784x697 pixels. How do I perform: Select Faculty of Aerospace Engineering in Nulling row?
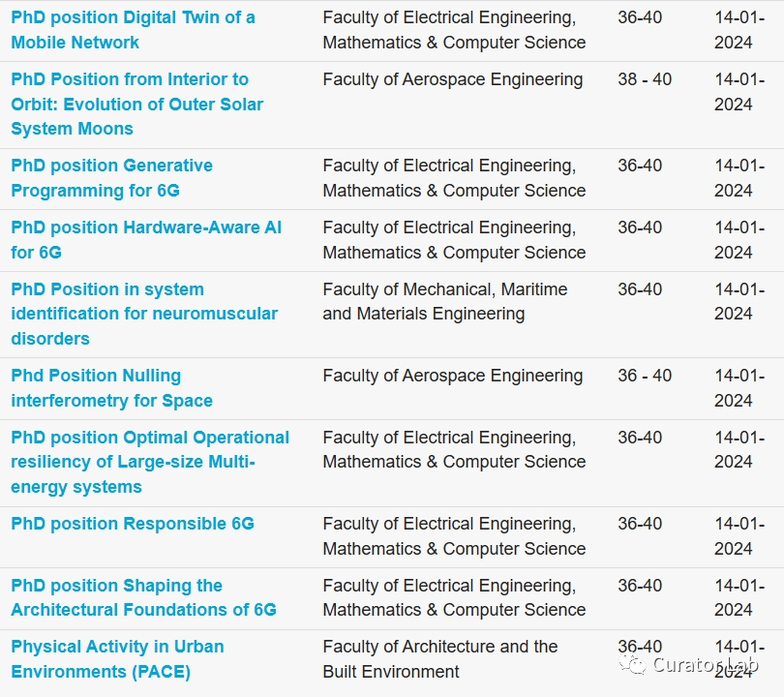click(453, 376)
